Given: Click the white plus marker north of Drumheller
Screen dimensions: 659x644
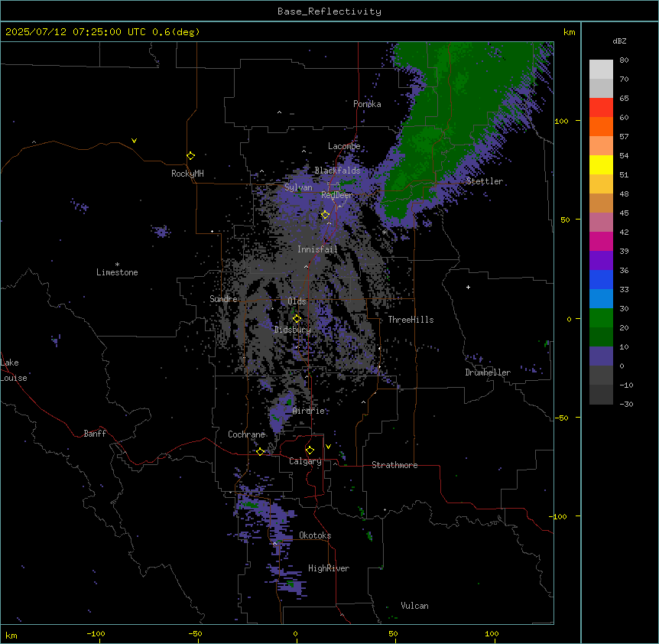Looking at the screenshot, I should [468, 287].
